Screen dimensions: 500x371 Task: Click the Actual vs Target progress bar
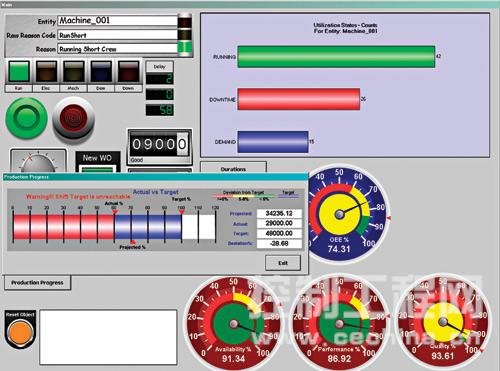pyautogui.click(x=114, y=227)
